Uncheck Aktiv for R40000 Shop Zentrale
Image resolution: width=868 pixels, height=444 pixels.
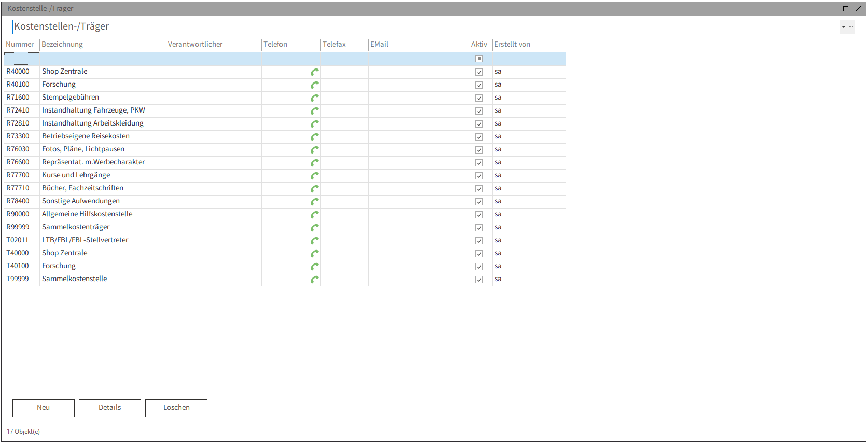pyautogui.click(x=479, y=72)
